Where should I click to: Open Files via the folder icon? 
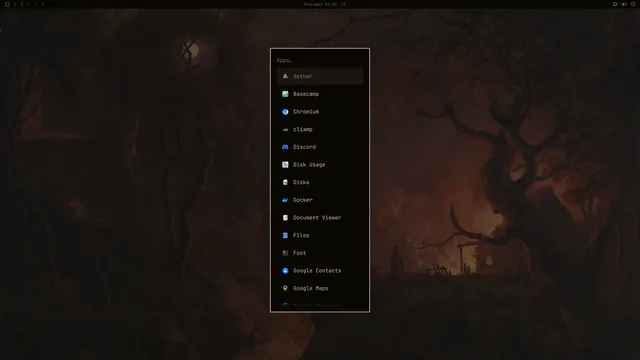coord(285,235)
